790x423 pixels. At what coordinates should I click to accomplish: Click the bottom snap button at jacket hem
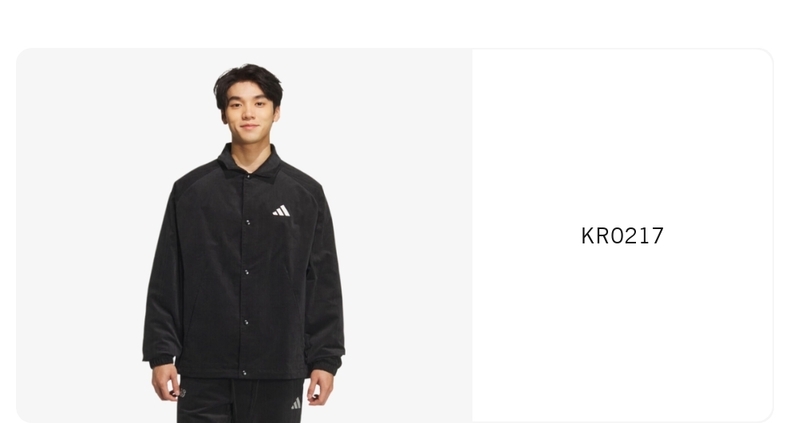[244, 373]
